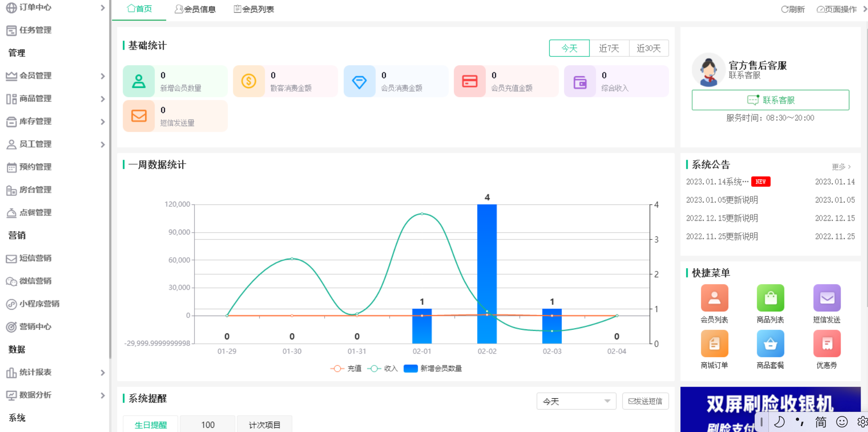
Task: 切换到生日提醒标签
Action: tap(150, 424)
